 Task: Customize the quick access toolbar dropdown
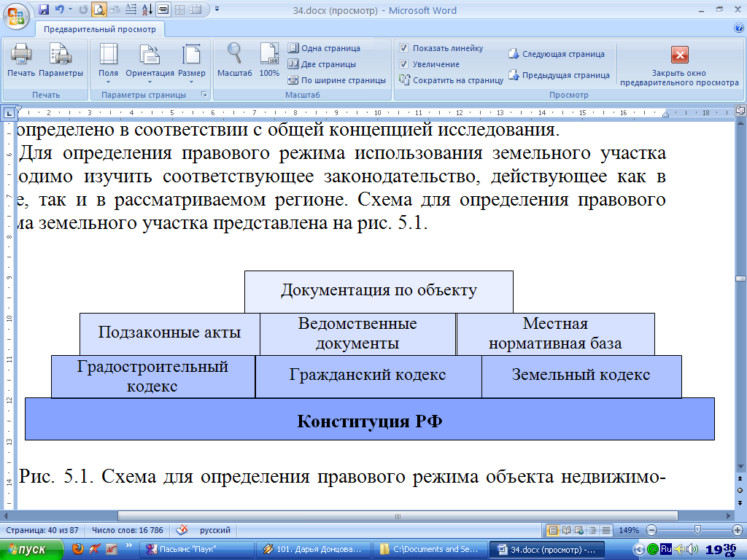click(217, 9)
